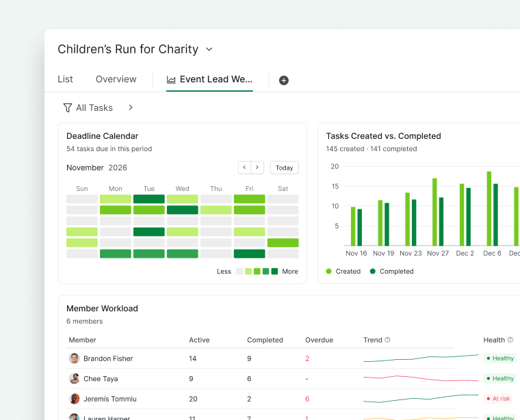This screenshot has width=520, height=420.
Task: Click Brandon Fisher's avatar
Action: pyautogui.click(x=75, y=358)
